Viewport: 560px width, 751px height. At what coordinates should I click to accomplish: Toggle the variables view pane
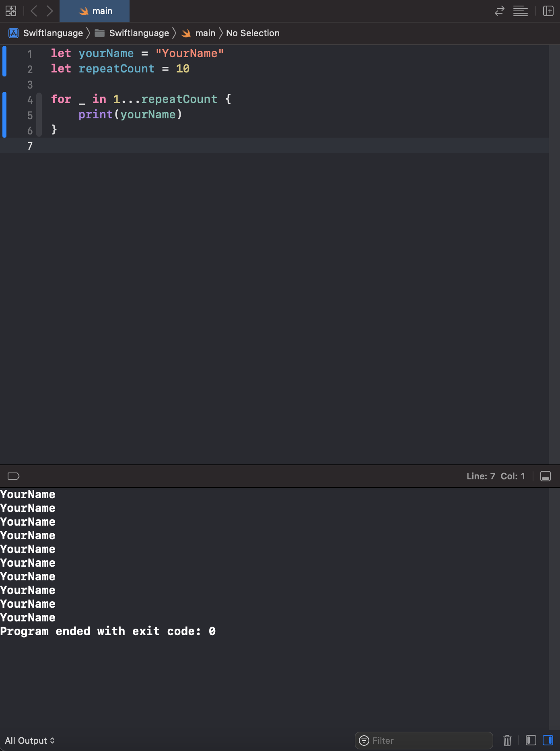[531, 740]
